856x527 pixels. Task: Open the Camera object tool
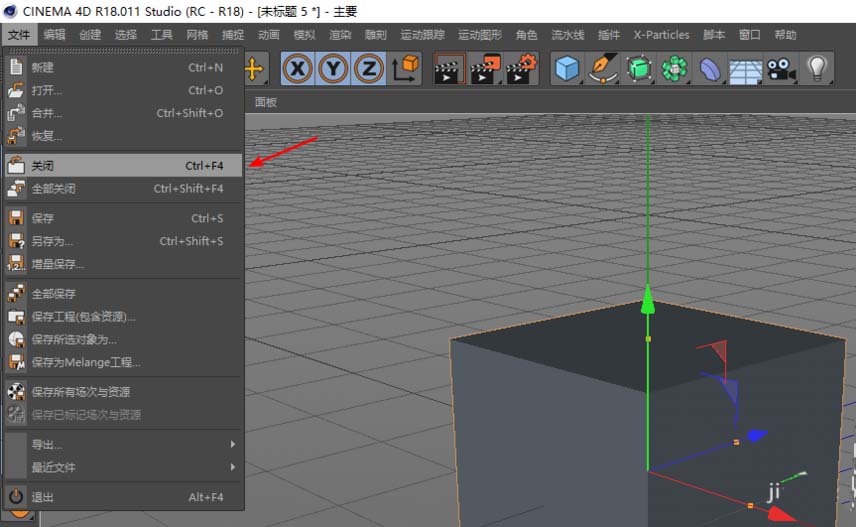click(781, 68)
